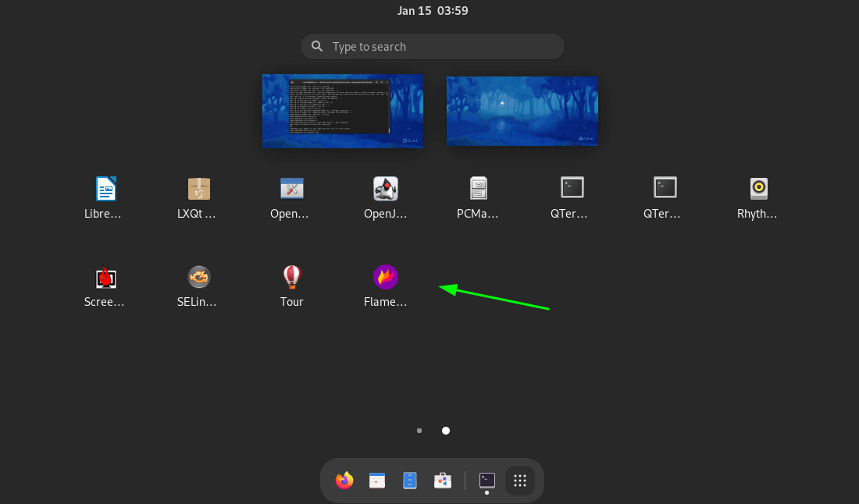859x504 pixels.
Task: Click the Type to search field
Action: pyautogui.click(x=433, y=47)
